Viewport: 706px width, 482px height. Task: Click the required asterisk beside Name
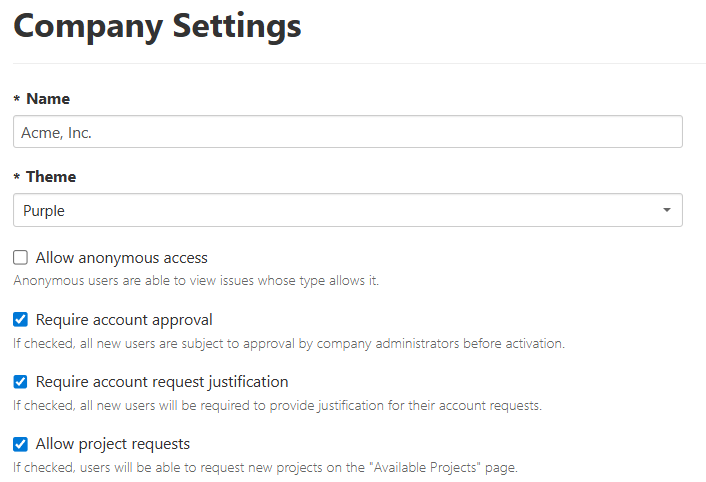pos(17,100)
